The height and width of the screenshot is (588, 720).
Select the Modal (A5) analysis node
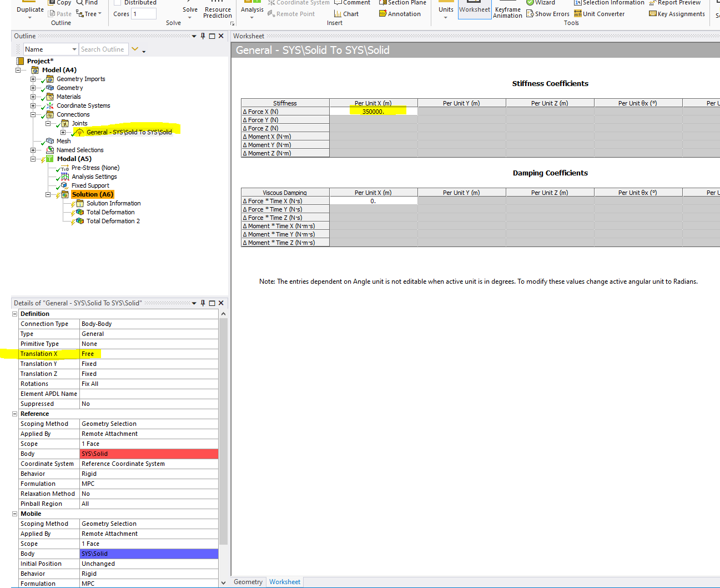[x=74, y=159]
